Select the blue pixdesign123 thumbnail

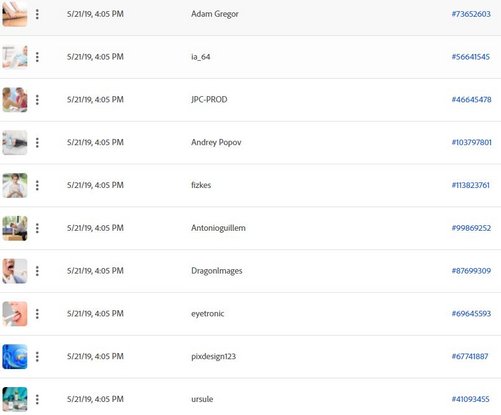click(x=15, y=357)
